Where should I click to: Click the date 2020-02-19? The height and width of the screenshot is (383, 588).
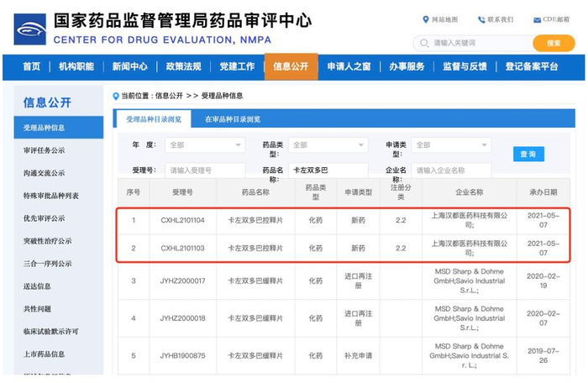point(543,281)
